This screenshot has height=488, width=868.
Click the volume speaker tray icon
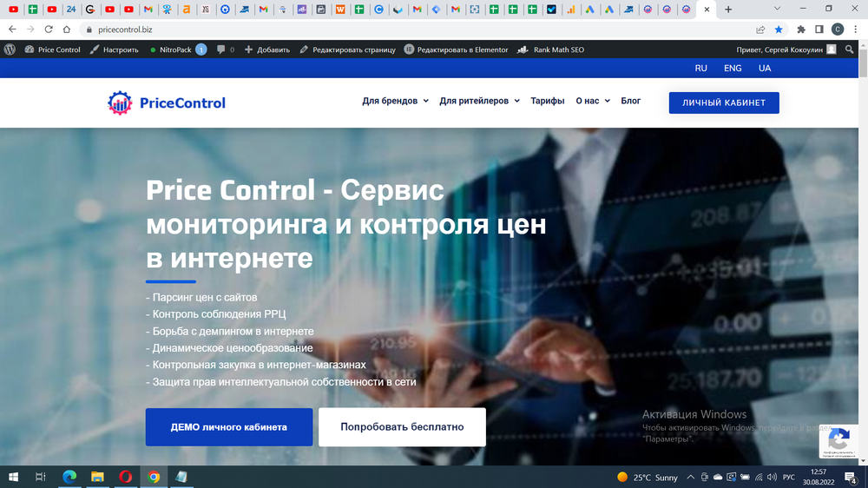[x=773, y=478]
